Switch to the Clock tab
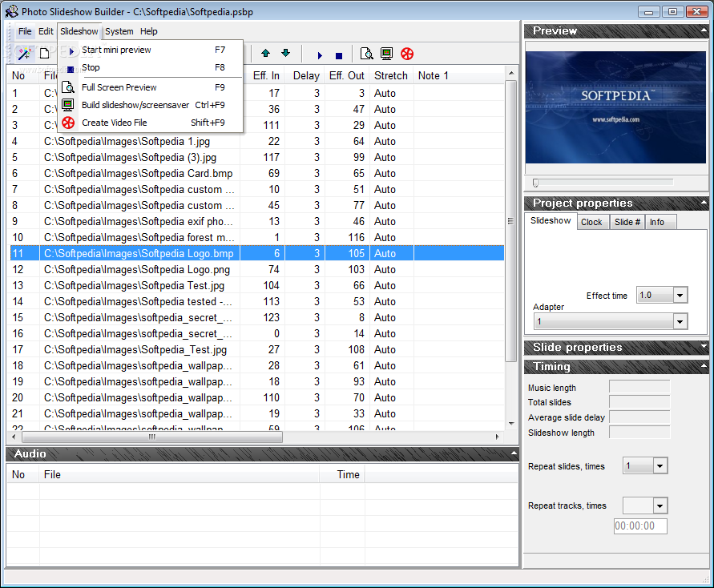714x588 pixels. [x=591, y=222]
